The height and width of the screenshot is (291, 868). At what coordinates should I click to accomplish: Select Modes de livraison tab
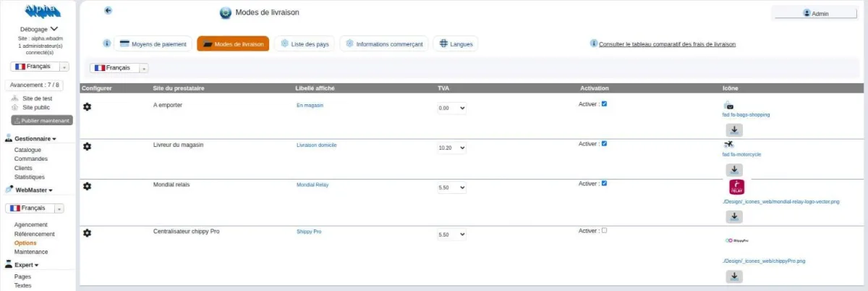coord(233,43)
